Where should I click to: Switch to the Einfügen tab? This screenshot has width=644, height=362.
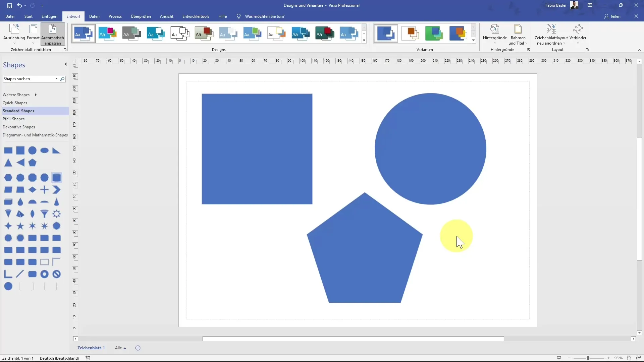pyautogui.click(x=49, y=16)
